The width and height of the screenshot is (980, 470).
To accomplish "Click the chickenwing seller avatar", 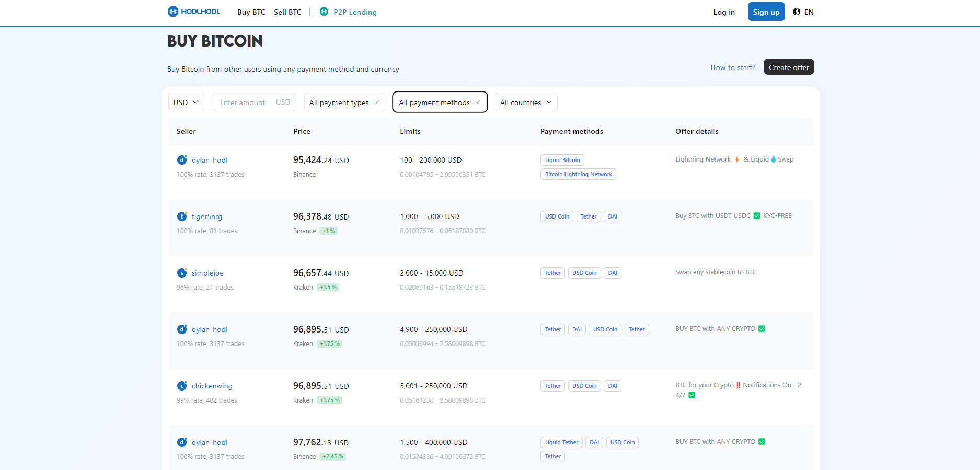I will [x=182, y=386].
